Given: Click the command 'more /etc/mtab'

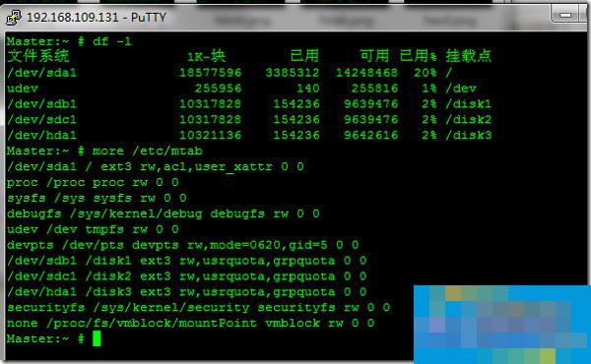Looking at the screenshot, I should (x=148, y=151).
